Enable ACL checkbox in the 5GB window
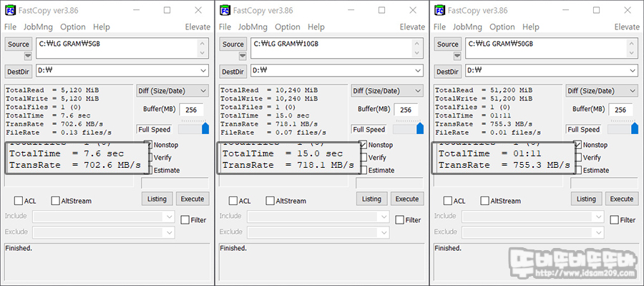644x286 pixels. (19, 201)
